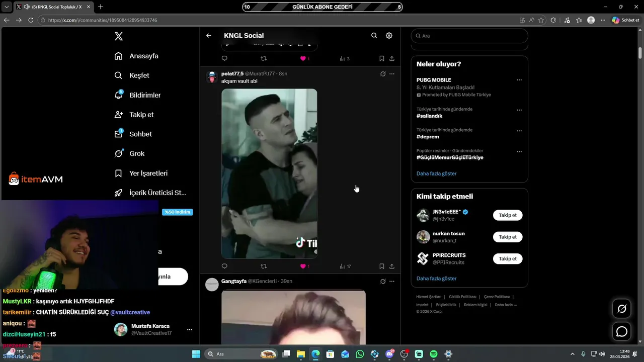Open Grok from the sidebar

129,153
